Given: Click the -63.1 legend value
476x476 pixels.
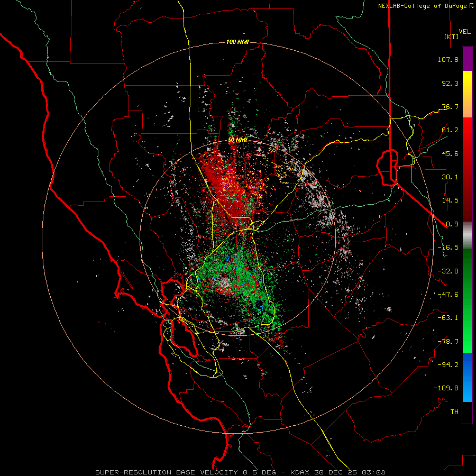Looking at the screenshot, I should point(448,318).
